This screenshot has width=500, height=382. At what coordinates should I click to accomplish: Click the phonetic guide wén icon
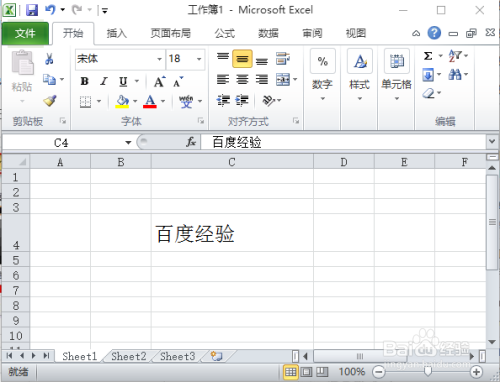[x=186, y=101]
